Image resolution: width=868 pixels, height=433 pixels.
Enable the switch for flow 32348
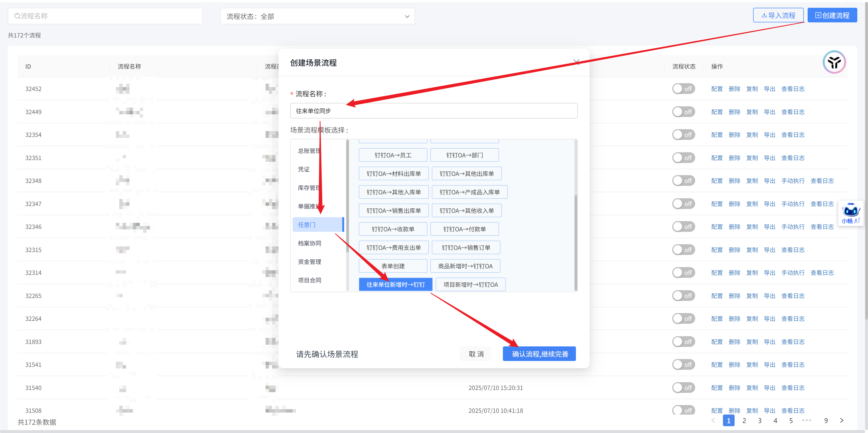coord(683,181)
